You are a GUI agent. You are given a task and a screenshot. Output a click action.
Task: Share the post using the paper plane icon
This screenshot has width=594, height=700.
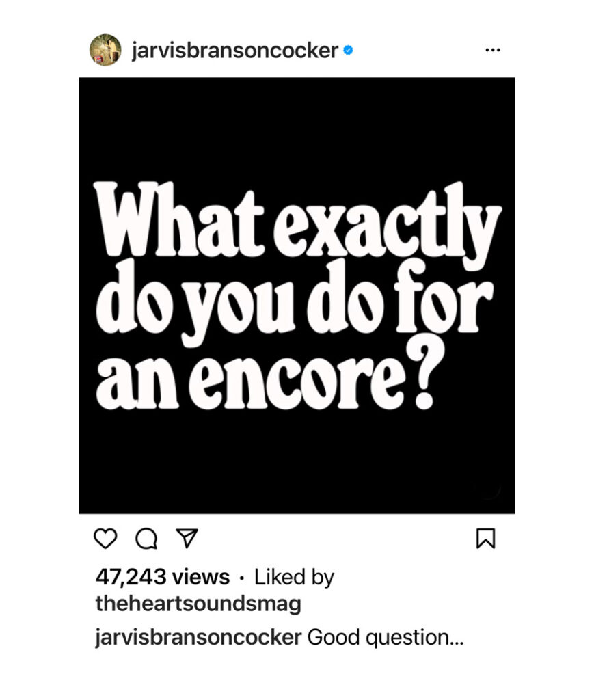coord(186,539)
